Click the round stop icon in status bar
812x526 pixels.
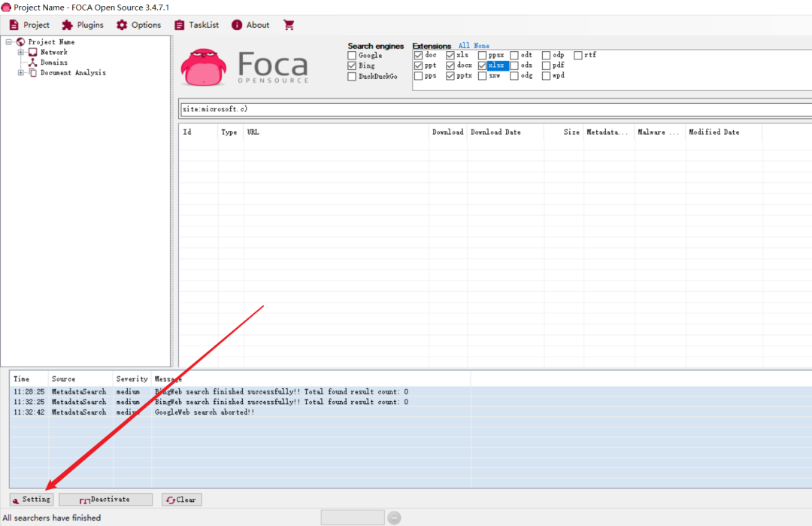394,518
